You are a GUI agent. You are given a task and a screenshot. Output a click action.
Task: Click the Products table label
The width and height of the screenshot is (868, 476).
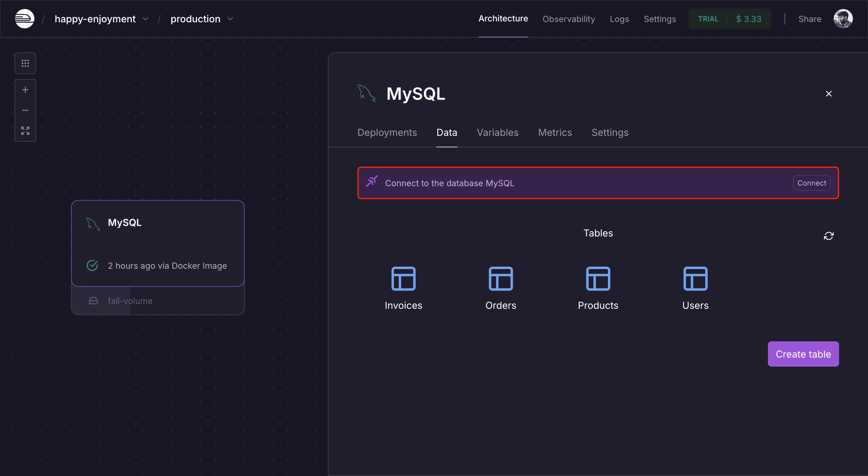click(x=598, y=305)
